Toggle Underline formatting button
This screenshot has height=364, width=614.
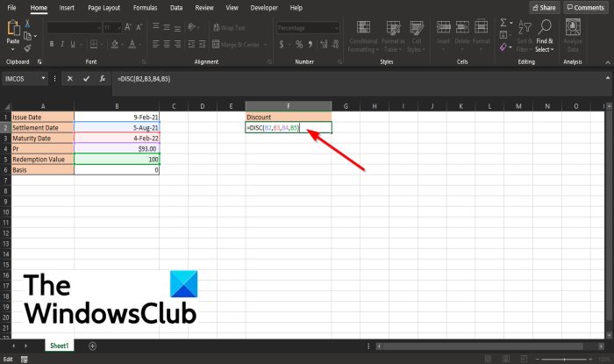[73, 44]
